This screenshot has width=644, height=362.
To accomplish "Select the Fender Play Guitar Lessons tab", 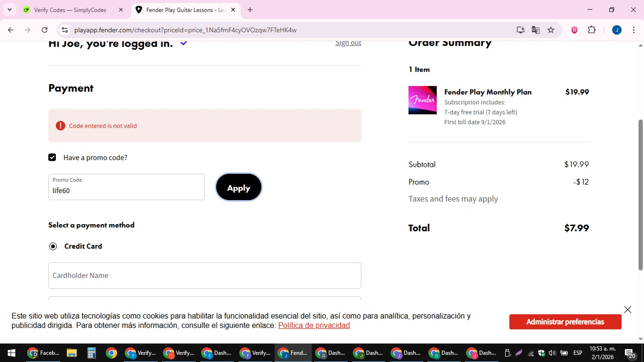I will (x=185, y=10).
